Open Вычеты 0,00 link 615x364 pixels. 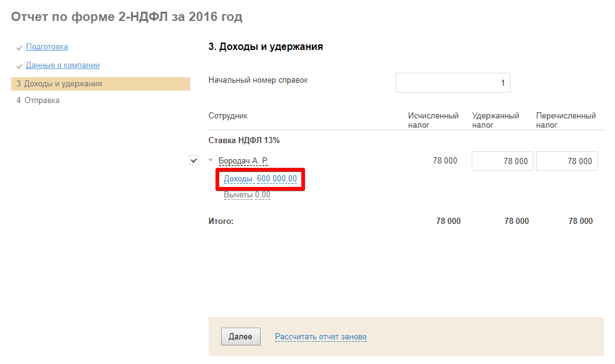pos(247,195)
